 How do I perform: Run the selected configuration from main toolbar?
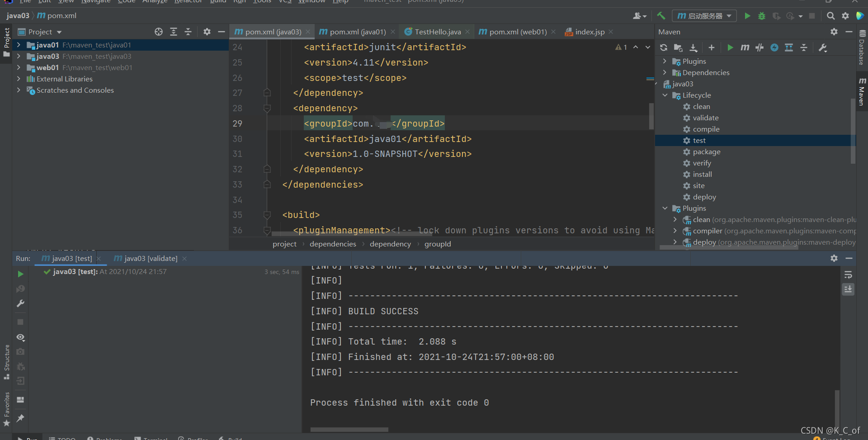coord(747,16)
